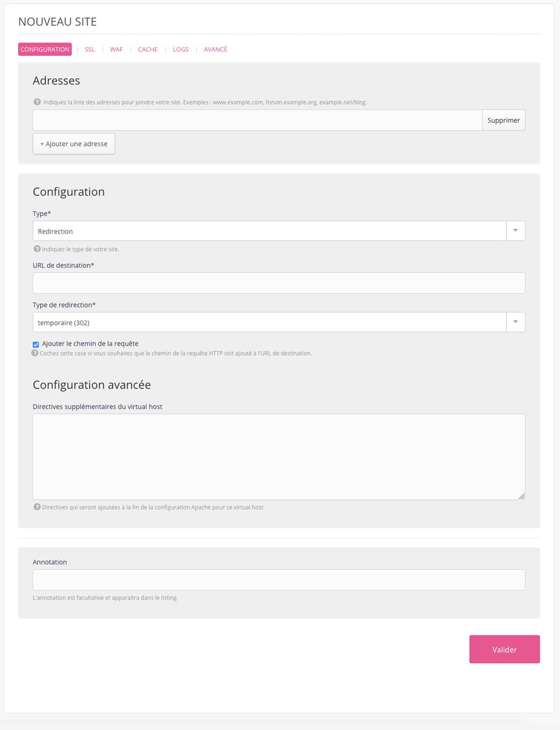This screenshot has width=560, height=730.
Task: Click the Supprimer button
Action: [504, 120]
